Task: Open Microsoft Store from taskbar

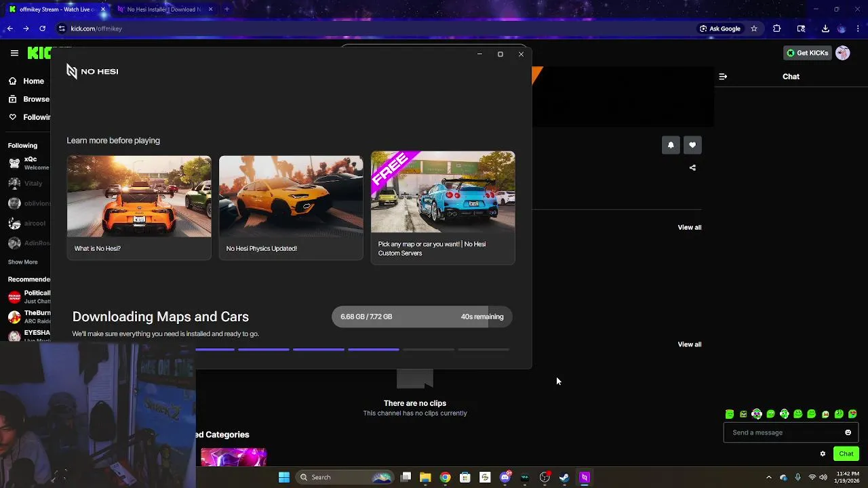Action: click(x=465, y=477)
